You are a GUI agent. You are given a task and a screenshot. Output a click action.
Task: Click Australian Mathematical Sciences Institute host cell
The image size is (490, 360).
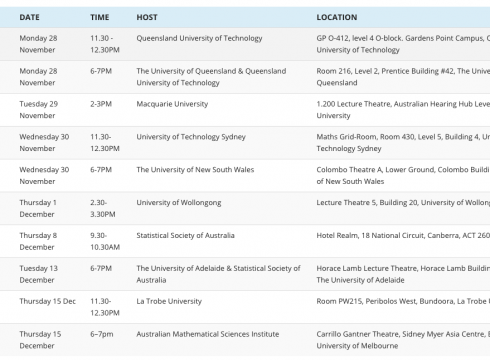click(x=208, y=334)
